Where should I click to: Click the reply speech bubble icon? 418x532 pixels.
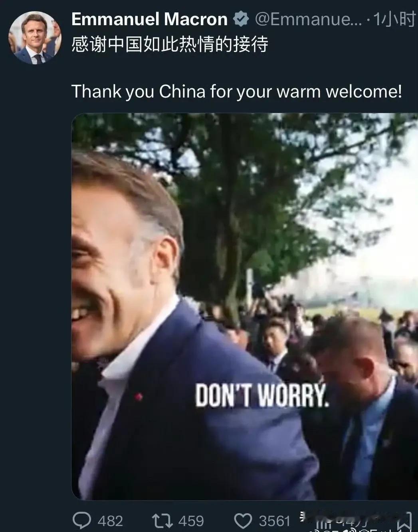[83, 520]
